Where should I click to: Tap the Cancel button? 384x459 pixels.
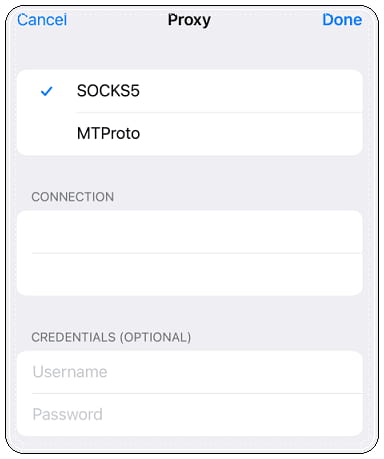click(42, 20)
